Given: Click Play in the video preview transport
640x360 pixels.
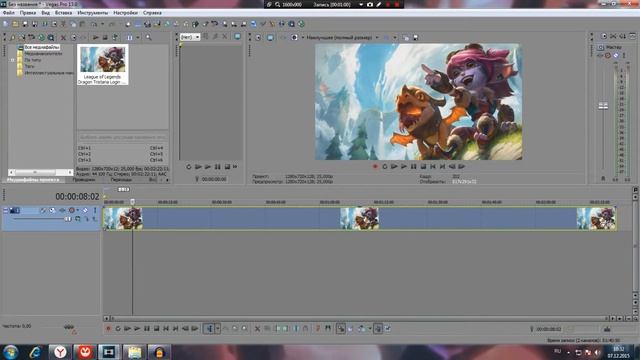Looking at the screenshot, I should pyautogui.click(x=404, y=167).
